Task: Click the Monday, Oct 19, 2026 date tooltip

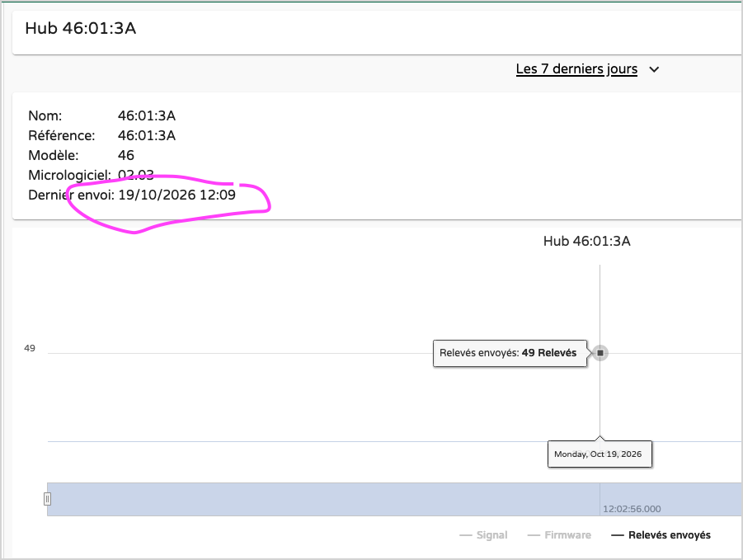Action: tap(600, 454)
